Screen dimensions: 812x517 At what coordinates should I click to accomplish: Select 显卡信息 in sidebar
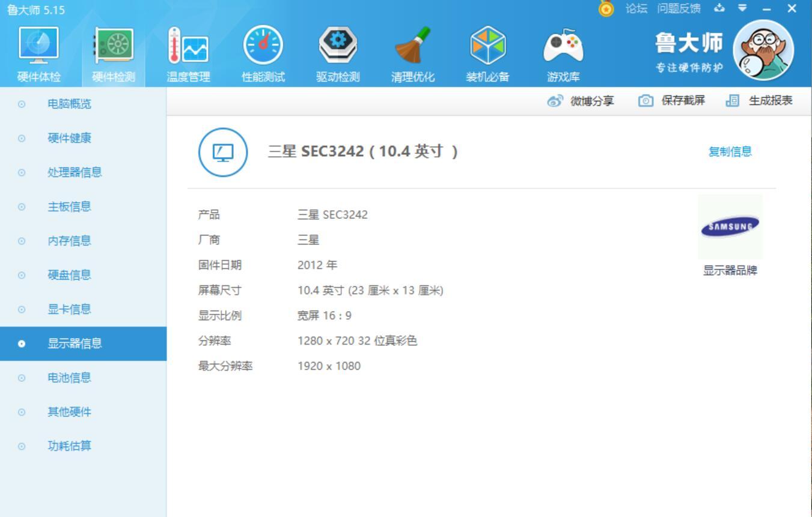[x=83, y=309]
